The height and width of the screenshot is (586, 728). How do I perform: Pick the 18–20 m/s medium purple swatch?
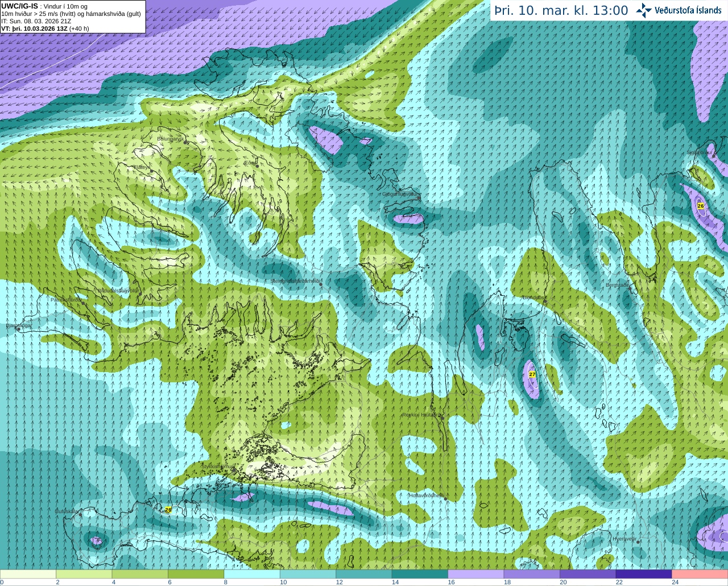tap(532, 574)
